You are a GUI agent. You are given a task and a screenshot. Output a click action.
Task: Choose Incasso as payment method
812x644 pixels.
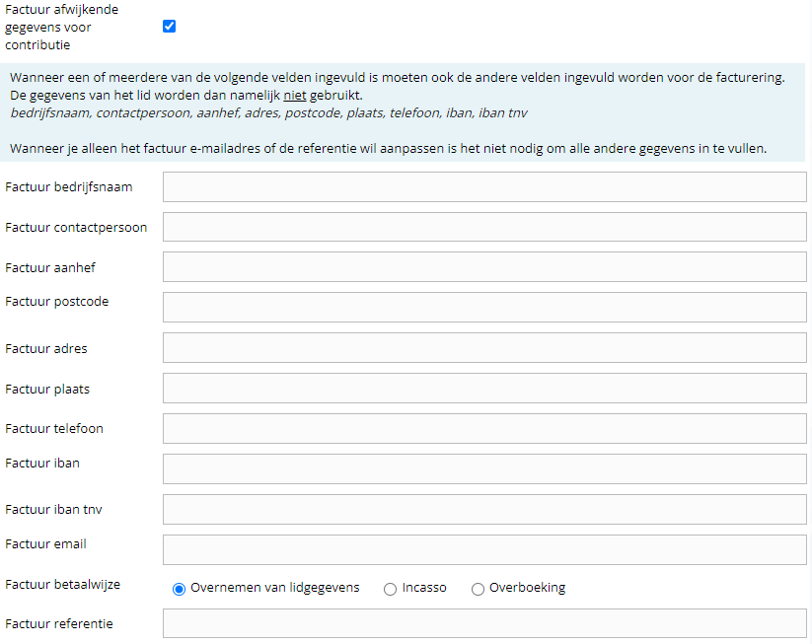pyautogui.click(x=391, y=589)
